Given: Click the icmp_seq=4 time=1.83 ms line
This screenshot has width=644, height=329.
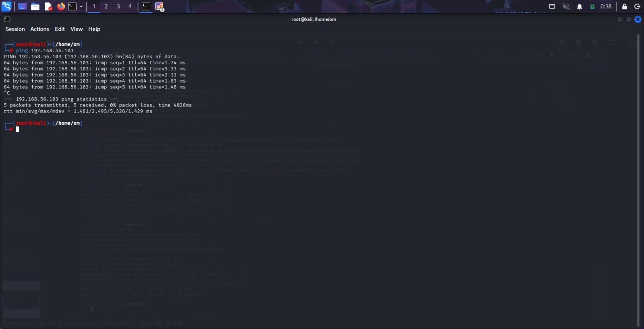Looking at the screenshot, I should (x=95, y=81).
